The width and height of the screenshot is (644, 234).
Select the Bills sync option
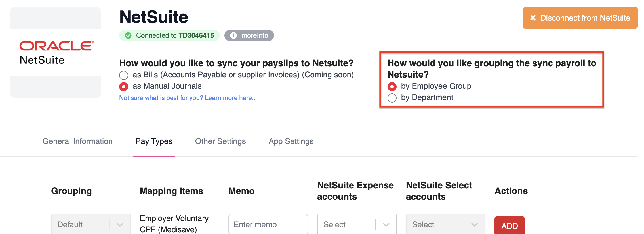[x=124, y=75]
